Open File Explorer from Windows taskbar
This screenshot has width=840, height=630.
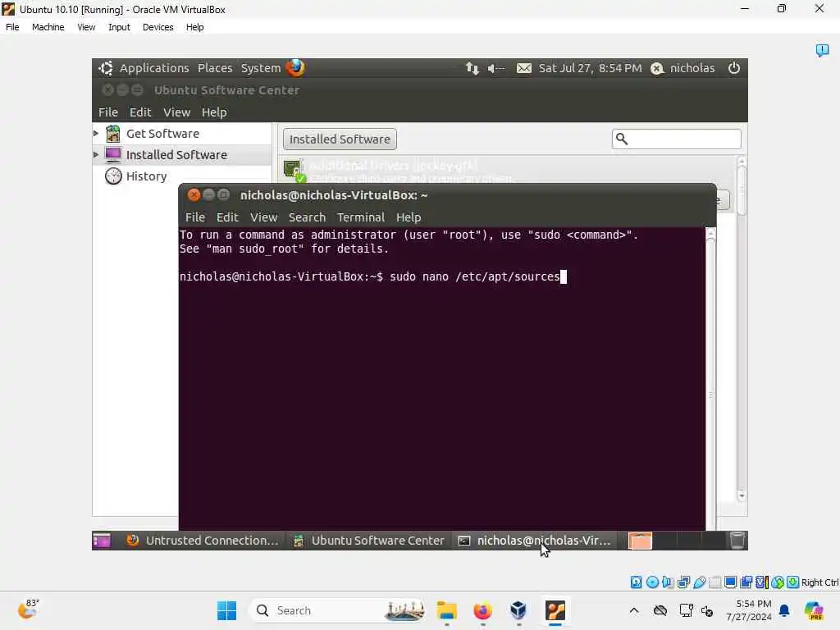coord(446,610)
